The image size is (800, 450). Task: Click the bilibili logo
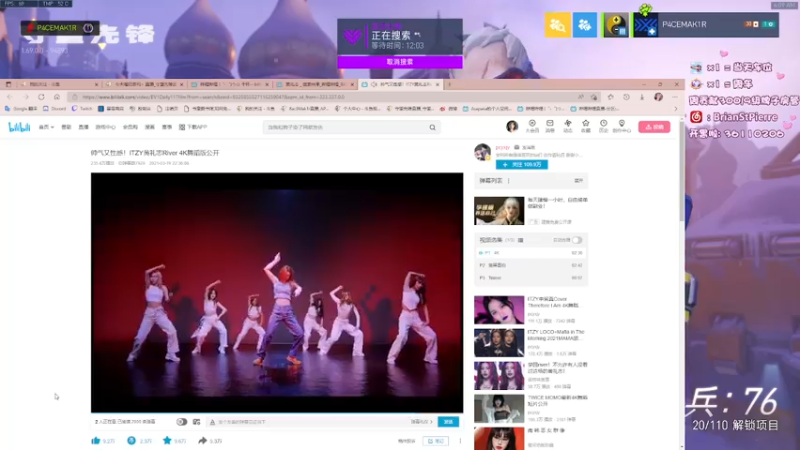coord(19,127)
